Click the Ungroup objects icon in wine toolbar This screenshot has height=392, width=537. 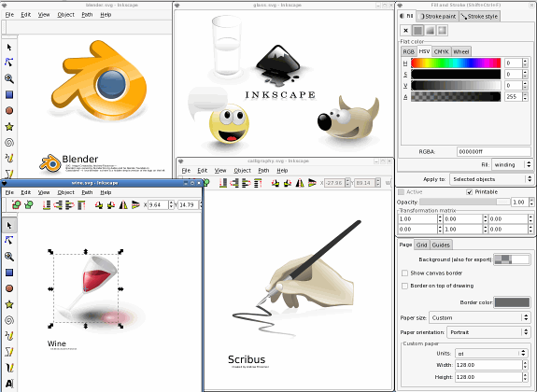click(29, 204)
